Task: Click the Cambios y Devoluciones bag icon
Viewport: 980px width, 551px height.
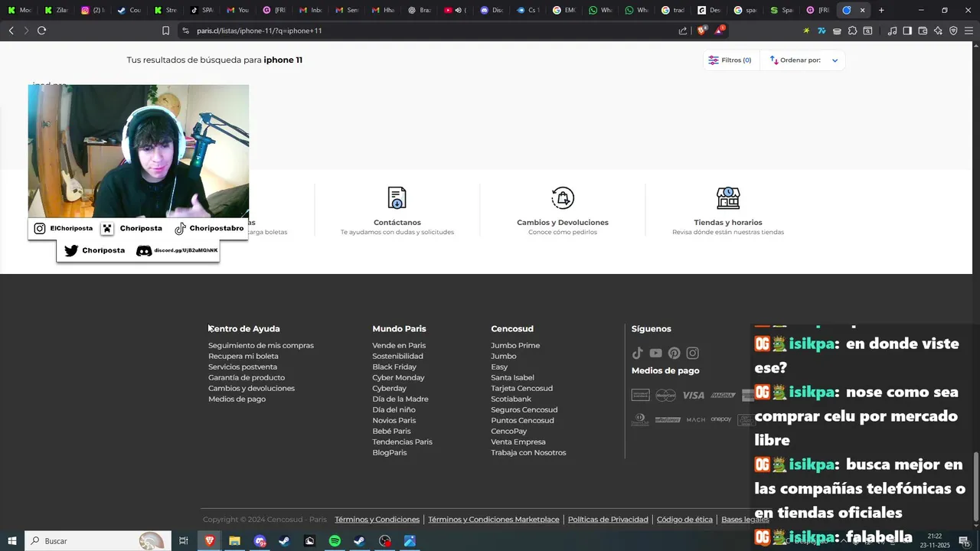Action: click(x=563, y=197)
